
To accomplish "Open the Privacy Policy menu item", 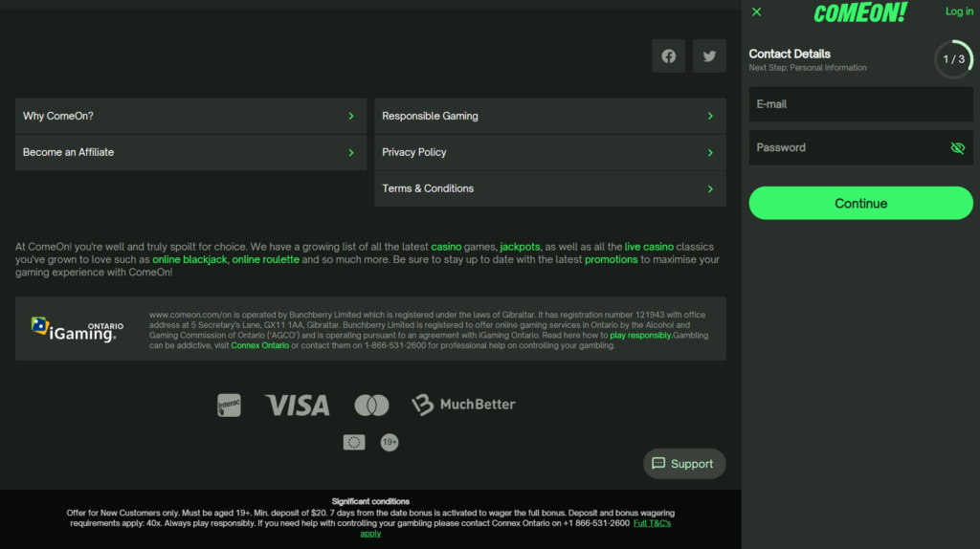I will coord(550,152).
